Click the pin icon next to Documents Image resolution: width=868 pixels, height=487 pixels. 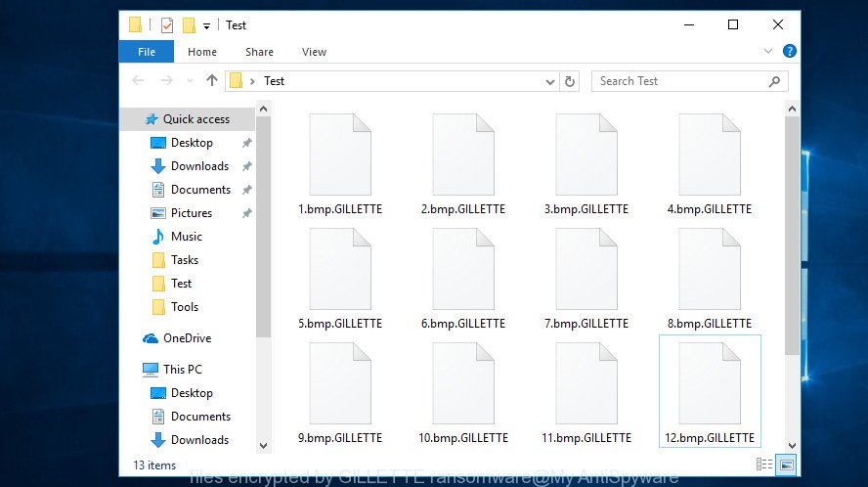pyautogui.click(x=247, y=190)
